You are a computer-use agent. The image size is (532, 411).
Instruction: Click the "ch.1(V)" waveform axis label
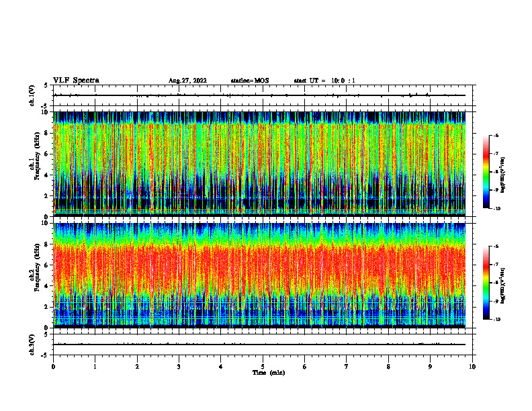[32, 95]
